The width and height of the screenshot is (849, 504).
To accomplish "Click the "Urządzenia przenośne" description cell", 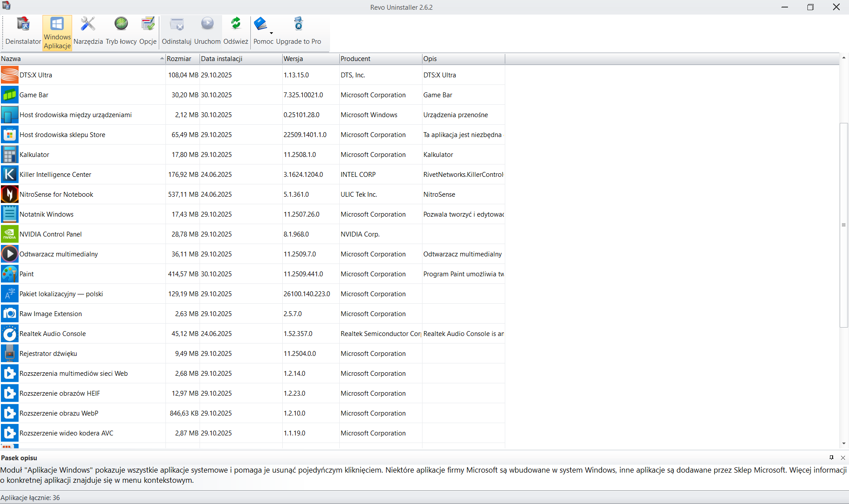I will click(456, 115).
